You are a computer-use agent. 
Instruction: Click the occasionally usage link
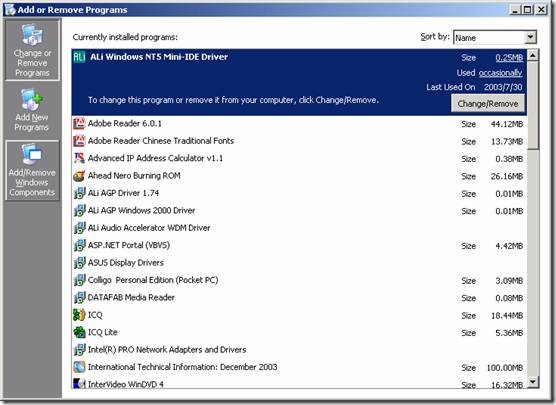(500, 73)
